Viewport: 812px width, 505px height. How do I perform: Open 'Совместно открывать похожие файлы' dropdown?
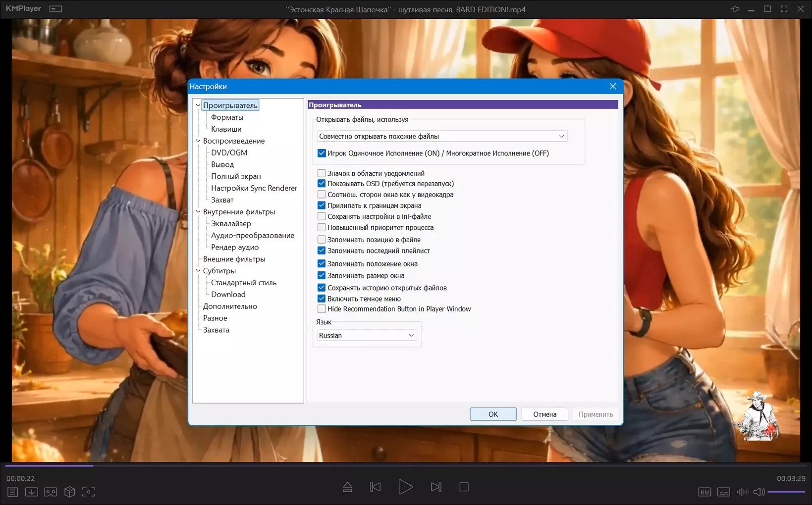point(442,136)
